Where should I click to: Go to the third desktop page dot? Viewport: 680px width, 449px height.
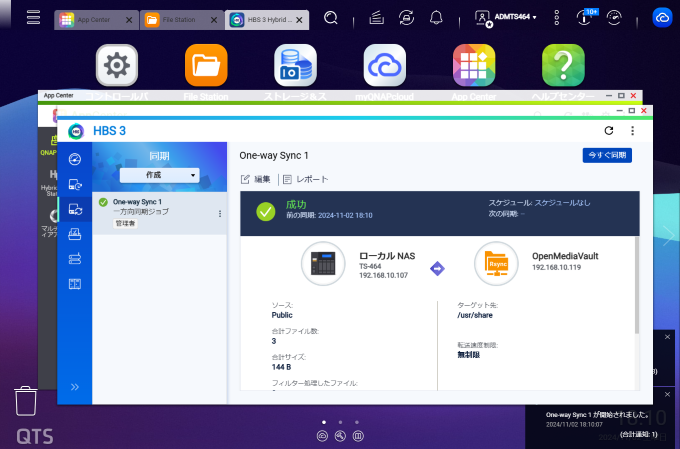point(357,422)
